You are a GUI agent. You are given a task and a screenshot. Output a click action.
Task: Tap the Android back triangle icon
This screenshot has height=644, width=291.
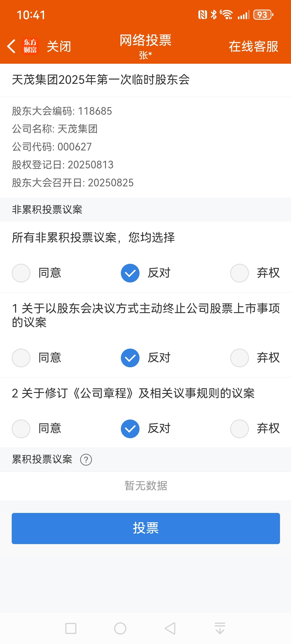(x=170, y=628)
